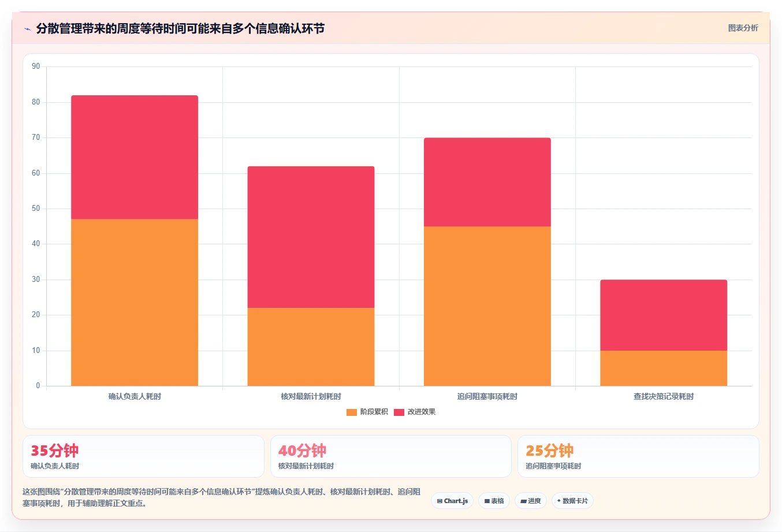
Task: Click the y-axis label 0
Action: (x=38, y=386)
